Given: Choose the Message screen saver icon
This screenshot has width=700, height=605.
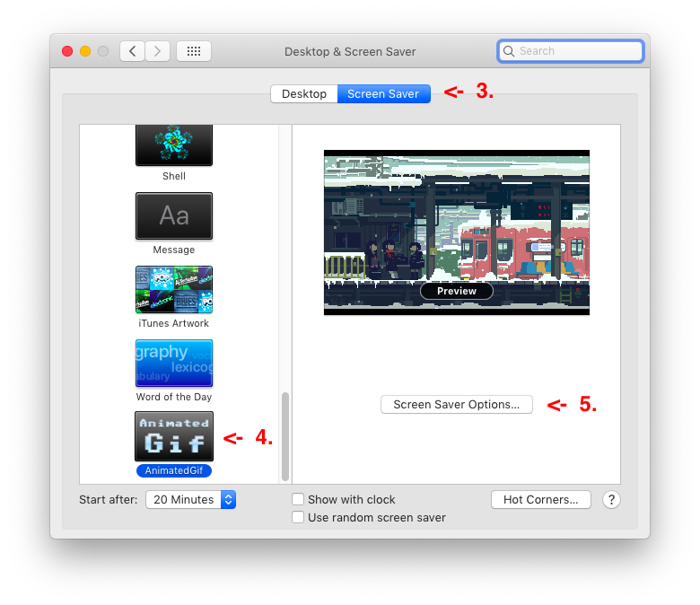Looking at the screenshot, I should click(174, 216).
